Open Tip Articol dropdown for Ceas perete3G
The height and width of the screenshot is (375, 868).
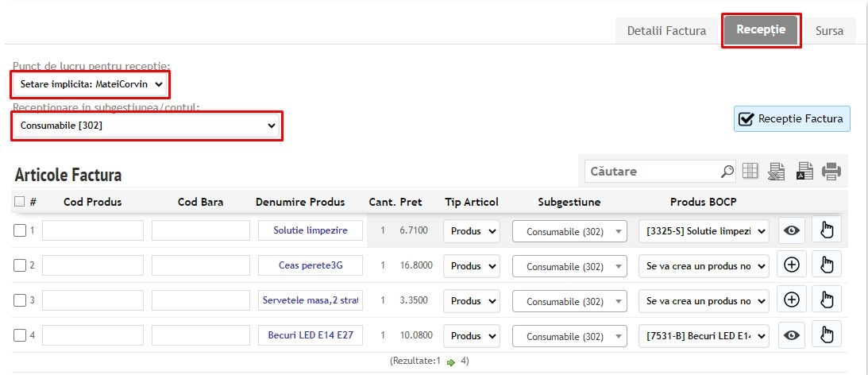coord(471,266)
